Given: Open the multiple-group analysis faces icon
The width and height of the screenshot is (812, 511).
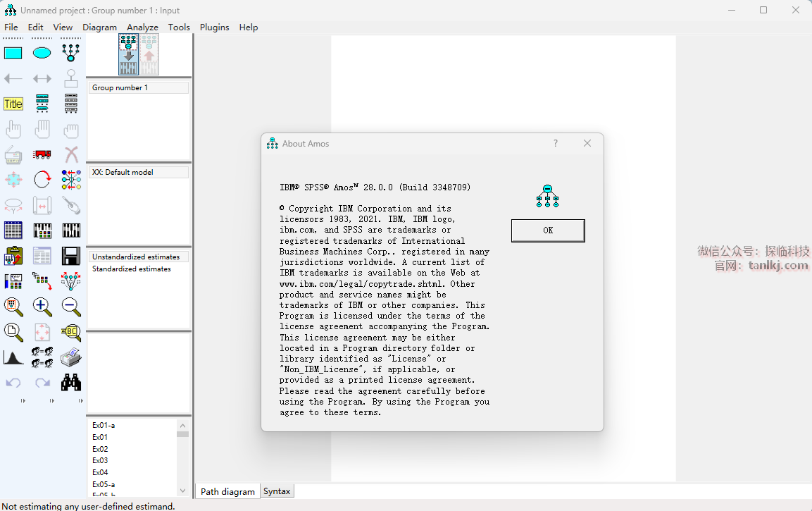Looking at the screenshot, I should tap(42, 357).
